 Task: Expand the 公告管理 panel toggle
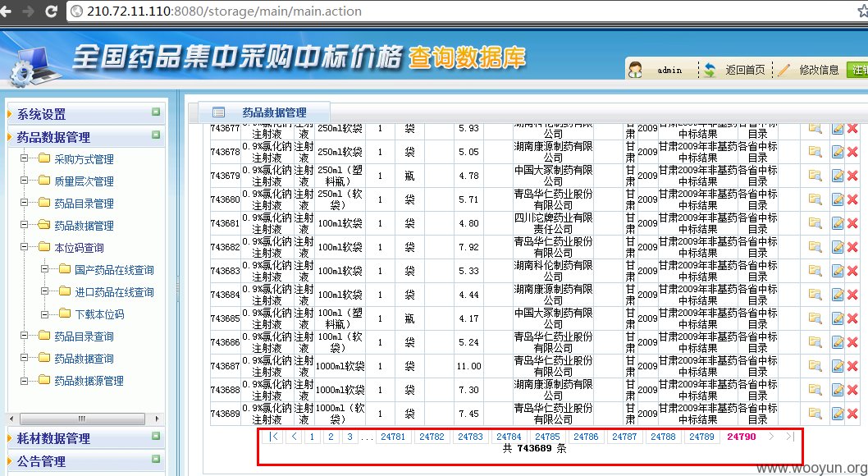pyautogui.click(x=156, y=460)
